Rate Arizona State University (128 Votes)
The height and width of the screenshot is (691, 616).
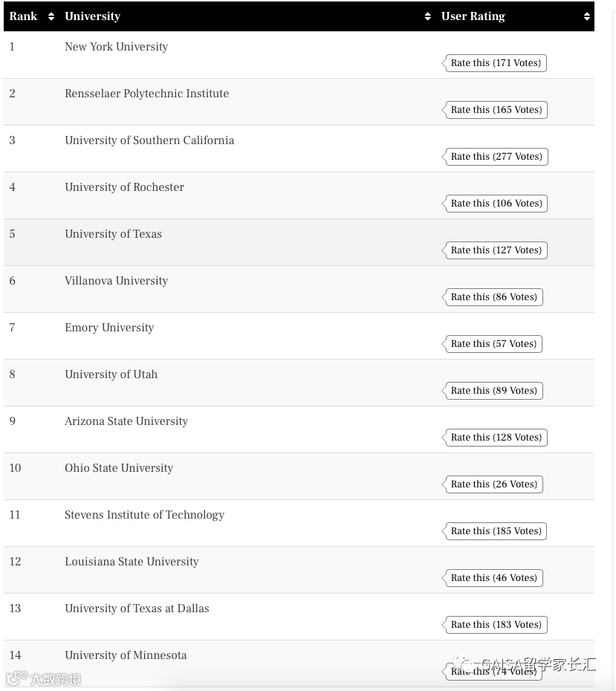coord(496,438)
